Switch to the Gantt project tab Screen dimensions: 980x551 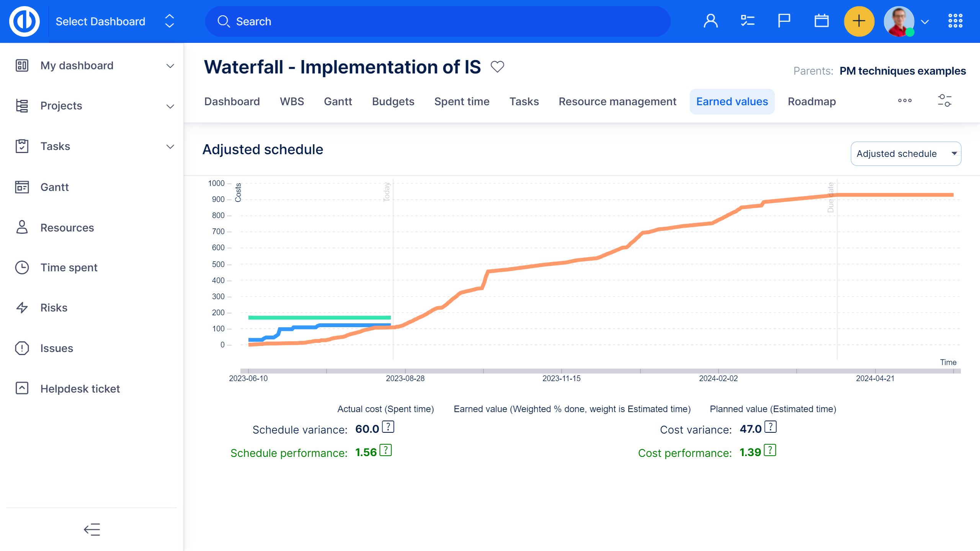(338, 102)
